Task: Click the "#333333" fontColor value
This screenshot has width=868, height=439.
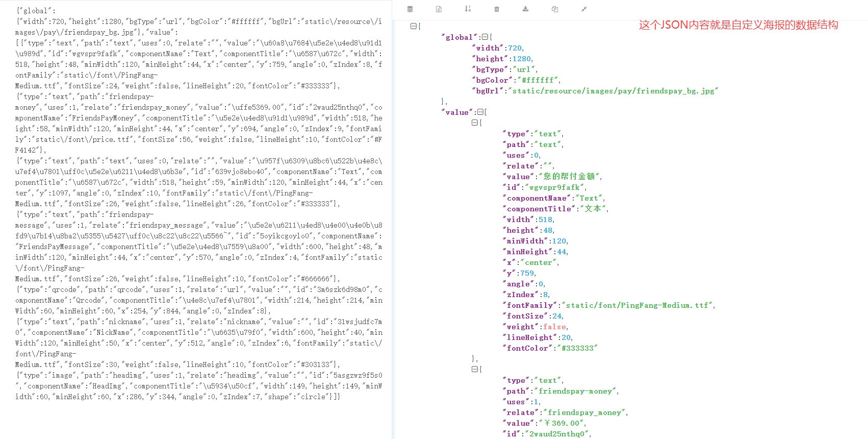Action: pyautogui.click(x=577, y=348)
